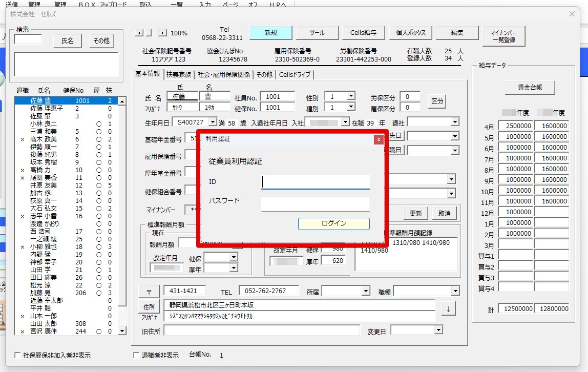Click the right zoom arrow icon
This screenshot has height=372, width=588.
(162, 33)
